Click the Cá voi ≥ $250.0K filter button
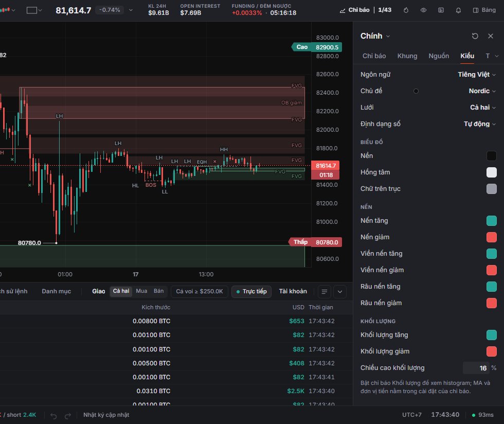Viewport: 504px width, 424px height. 200,291
